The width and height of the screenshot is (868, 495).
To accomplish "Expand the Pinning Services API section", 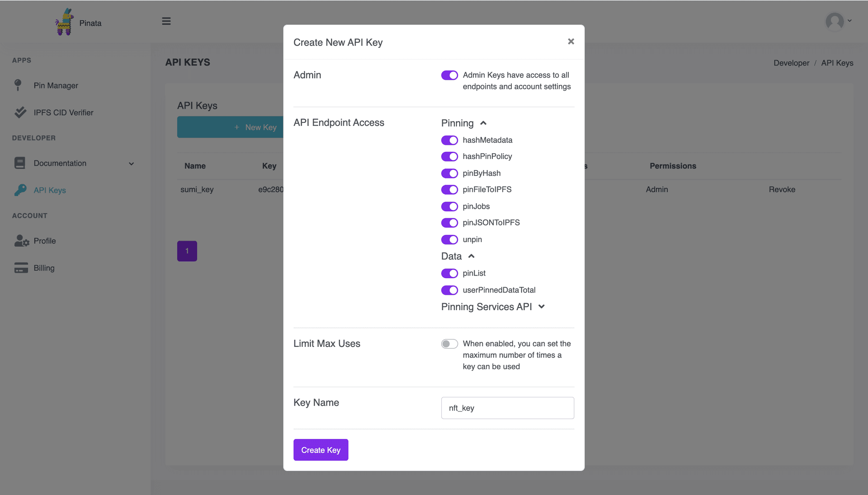I will pyautogui.click(x=541, y=307).
